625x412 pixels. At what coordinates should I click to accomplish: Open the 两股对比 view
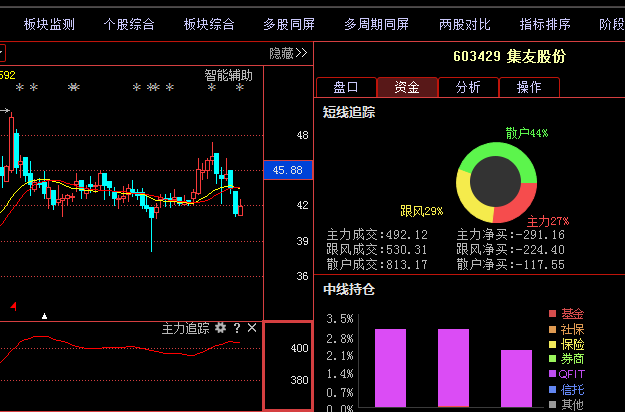465,24
